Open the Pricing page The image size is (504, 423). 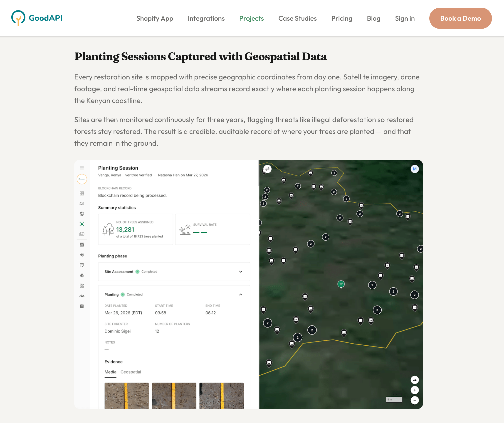341,18
